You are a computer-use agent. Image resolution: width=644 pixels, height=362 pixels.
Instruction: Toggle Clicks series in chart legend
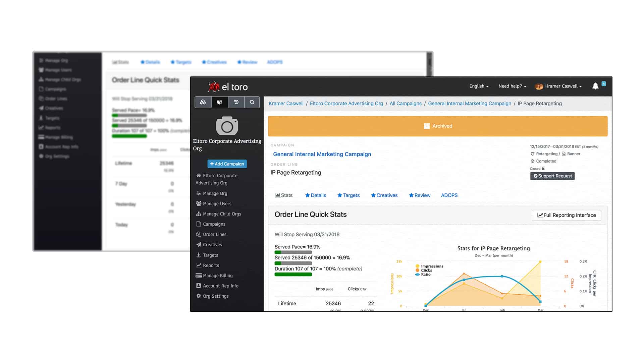click(x=424, y=270)
